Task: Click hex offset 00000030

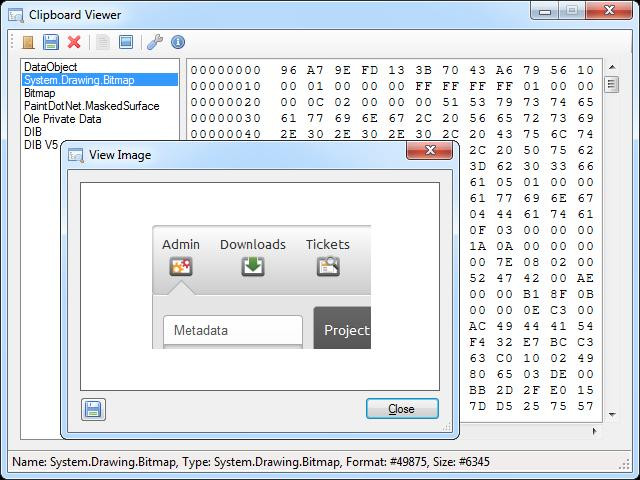Action: tap(226, 118)
